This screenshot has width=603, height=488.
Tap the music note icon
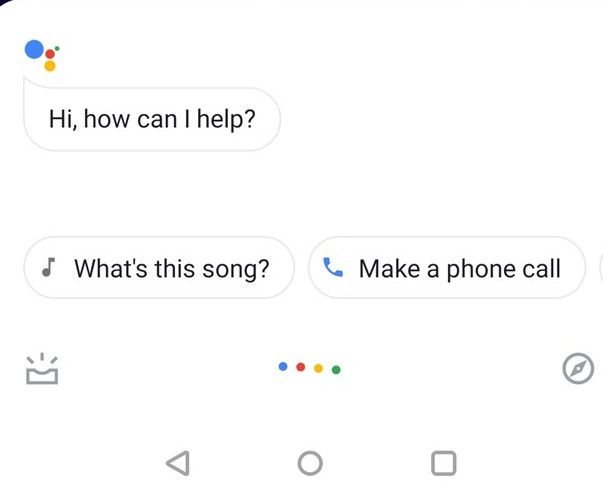click(x=47, y=267)
